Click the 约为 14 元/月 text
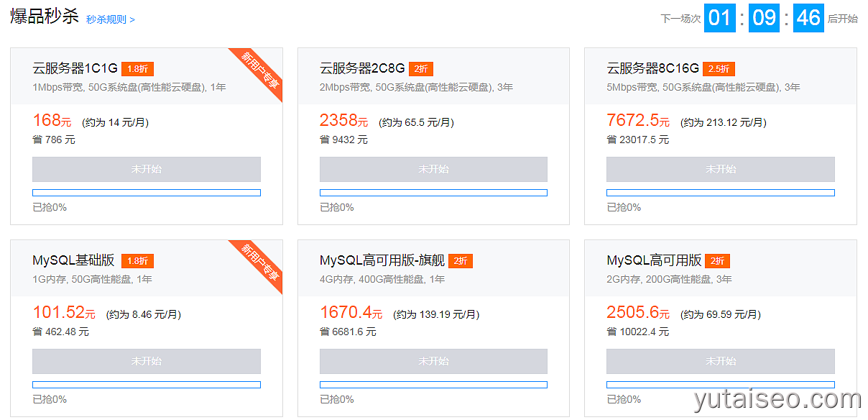This screenshot has height=420, width=868. pos(116,122)
